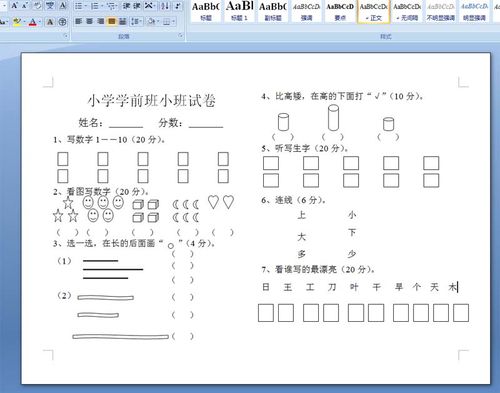Sort the selected text
The width and height of the screenshot is (500, 393).
click(x=165, y=6)
